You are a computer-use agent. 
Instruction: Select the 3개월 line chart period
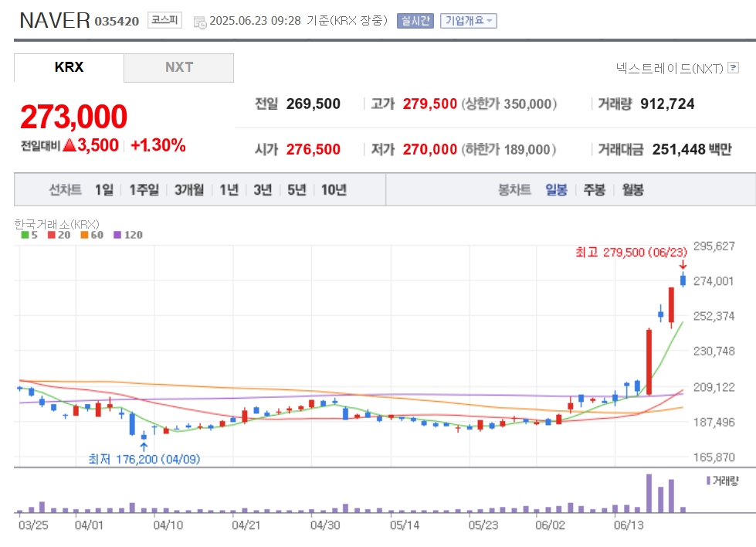(x=189, y=189)
